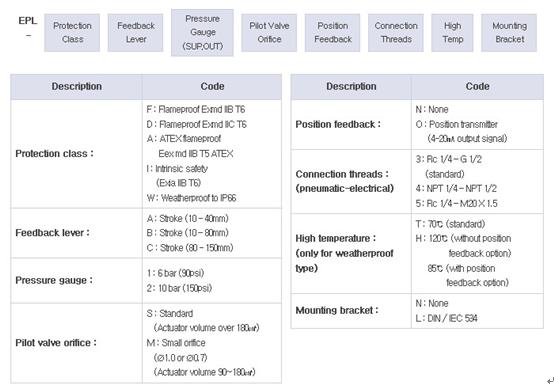
Task: Click the Position Feedback header box
Action: point(332,33)
